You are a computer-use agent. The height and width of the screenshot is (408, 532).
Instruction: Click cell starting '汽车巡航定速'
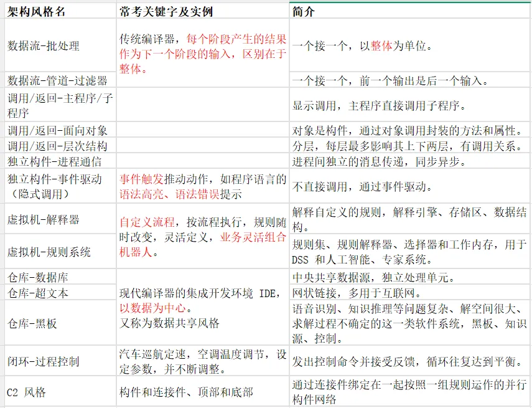pos(203,361)
